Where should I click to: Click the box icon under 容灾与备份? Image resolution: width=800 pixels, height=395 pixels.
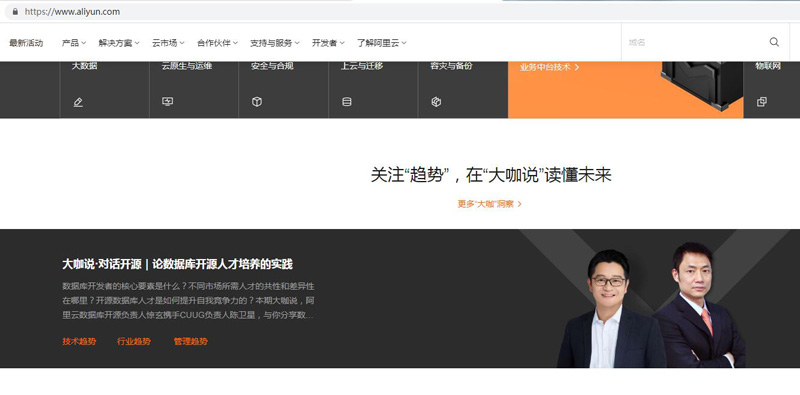pyautogui.click(x=436, y=102)
